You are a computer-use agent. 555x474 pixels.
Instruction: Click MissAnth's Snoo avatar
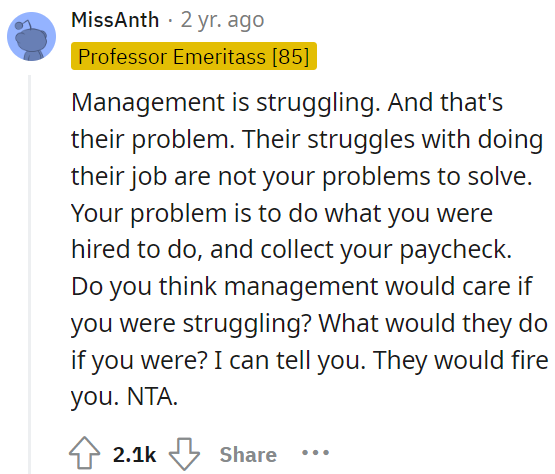tap(32, 36)
